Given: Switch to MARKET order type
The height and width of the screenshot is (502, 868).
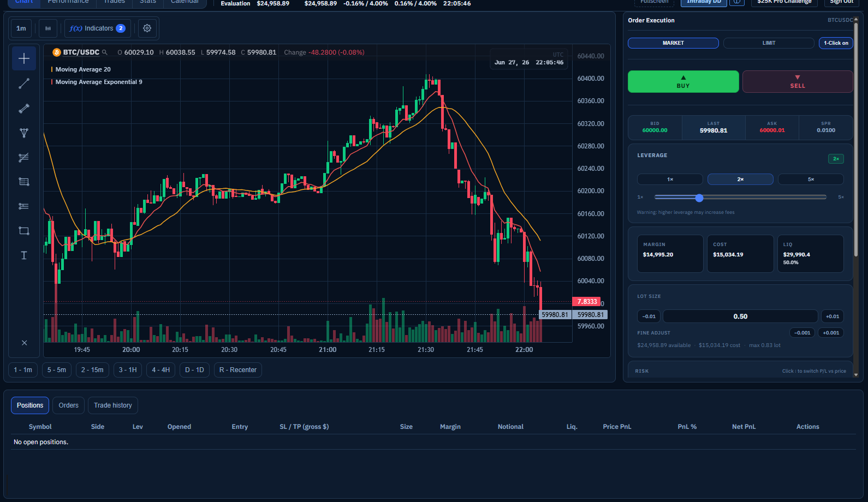Looking at the screenshot, I should tap(673, 43).
